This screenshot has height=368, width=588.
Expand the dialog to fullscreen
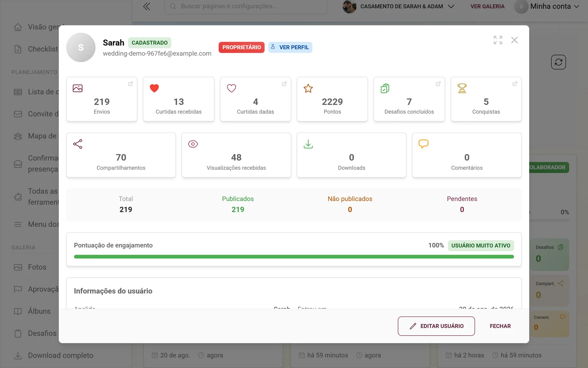498,40
